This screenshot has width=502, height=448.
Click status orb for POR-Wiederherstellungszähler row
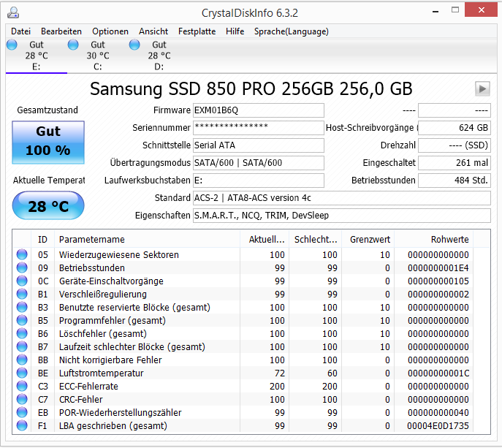point(22,412)
